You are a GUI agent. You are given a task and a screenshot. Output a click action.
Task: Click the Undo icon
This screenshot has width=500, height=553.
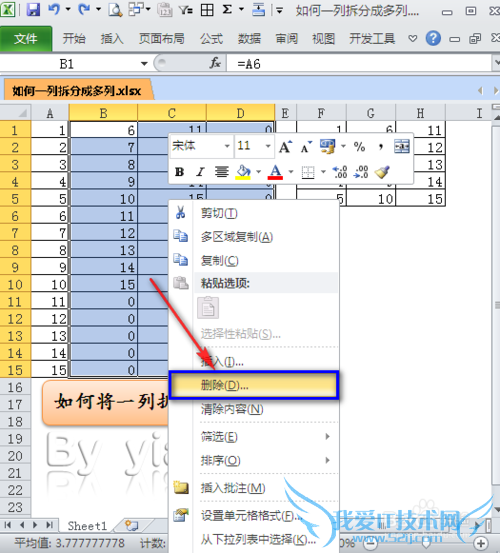click(54, 10)
